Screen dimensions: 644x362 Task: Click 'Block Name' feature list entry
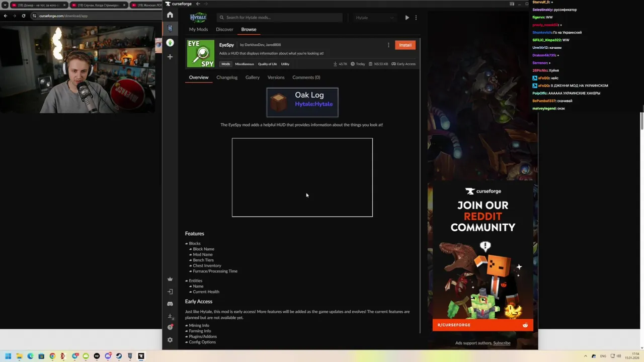point(203,249)
